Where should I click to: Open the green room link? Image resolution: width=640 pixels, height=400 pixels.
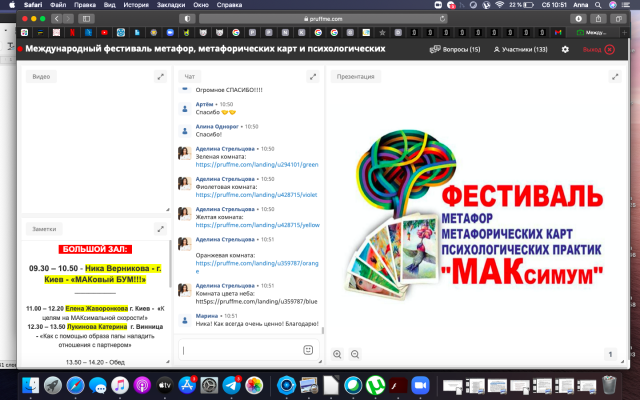[256, 165]
